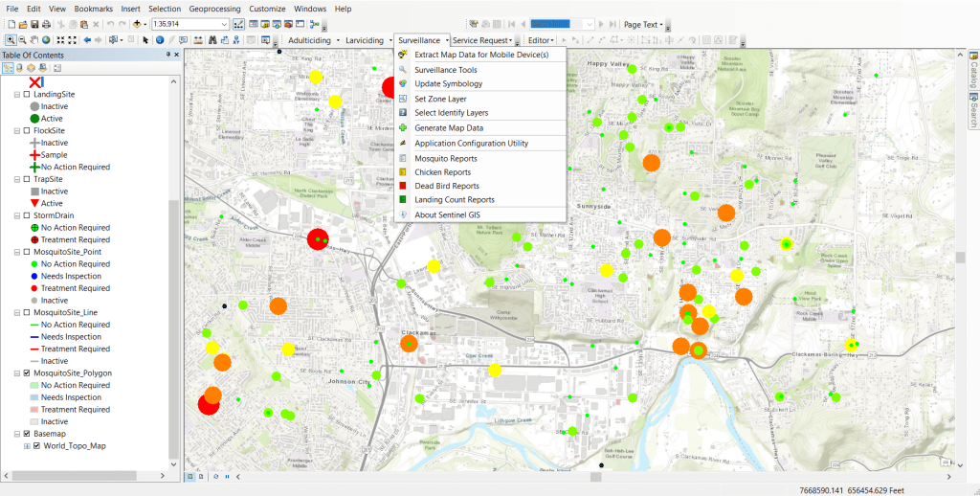
Task: Click About Sentinel GIS
Action: [480, 215]
